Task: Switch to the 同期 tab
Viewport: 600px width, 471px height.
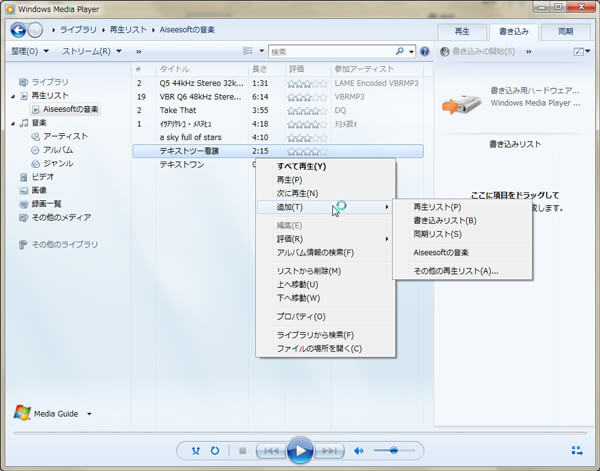Action: [566, 32]
